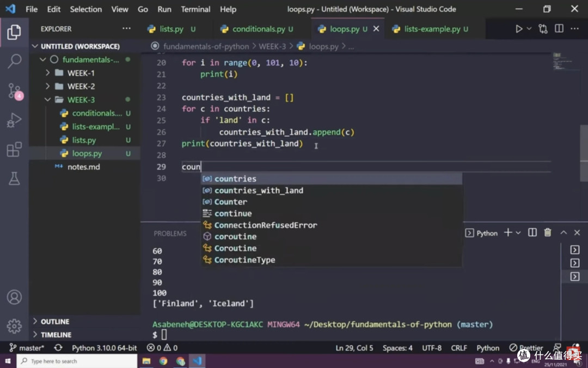Screen dimensions: 588x368
Task: Open Source Control view with badge
Action: (15, 91)
